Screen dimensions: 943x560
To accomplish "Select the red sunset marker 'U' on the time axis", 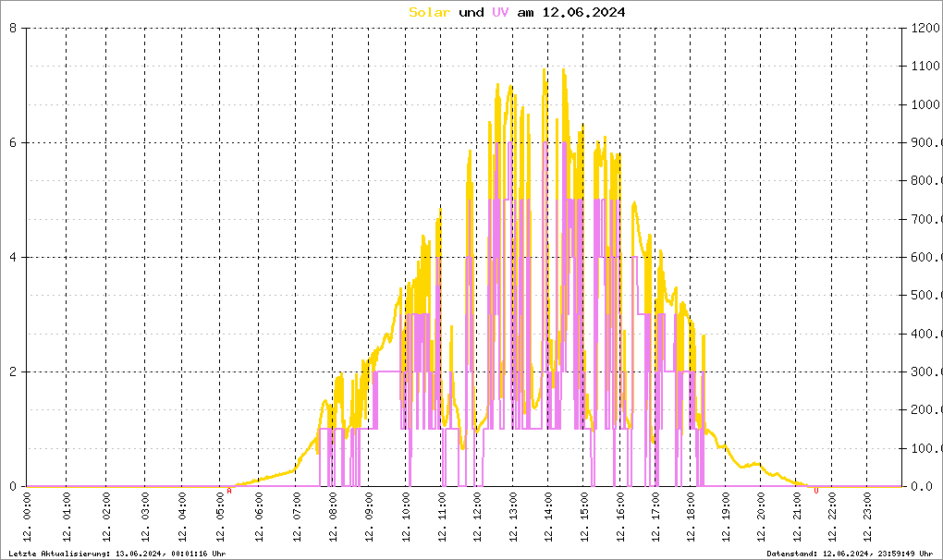I will [816, 491].
